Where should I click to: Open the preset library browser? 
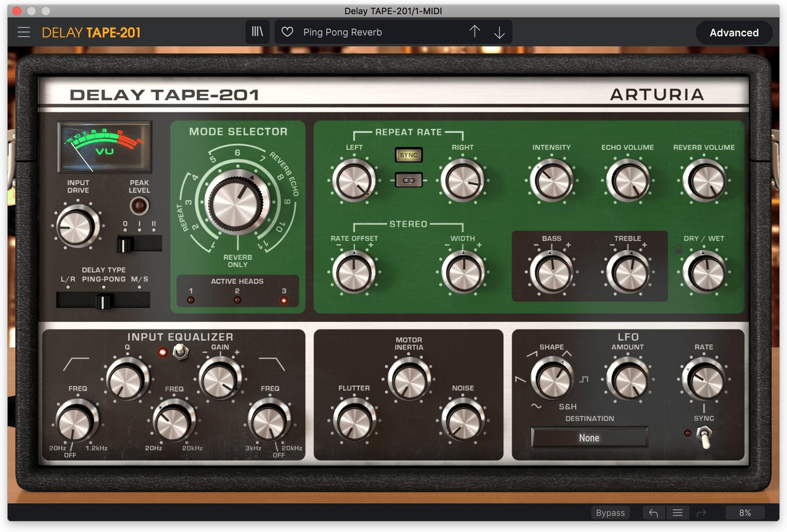click(x=258, y=32)
